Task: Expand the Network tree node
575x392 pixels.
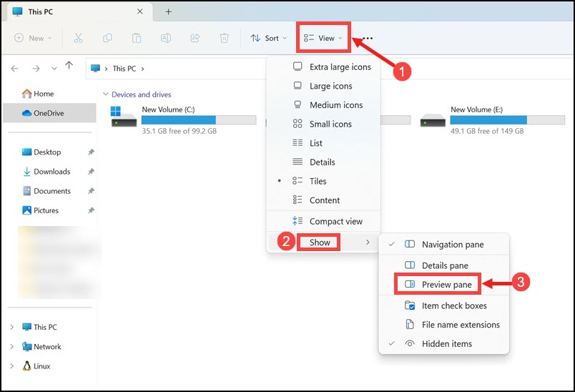Action: pyautogui.click(x=11, y=346)
